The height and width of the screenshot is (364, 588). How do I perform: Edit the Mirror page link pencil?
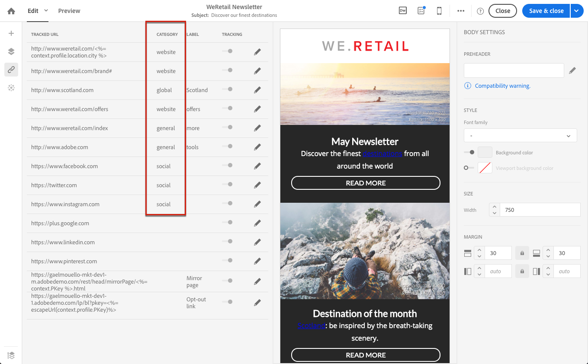257,281
